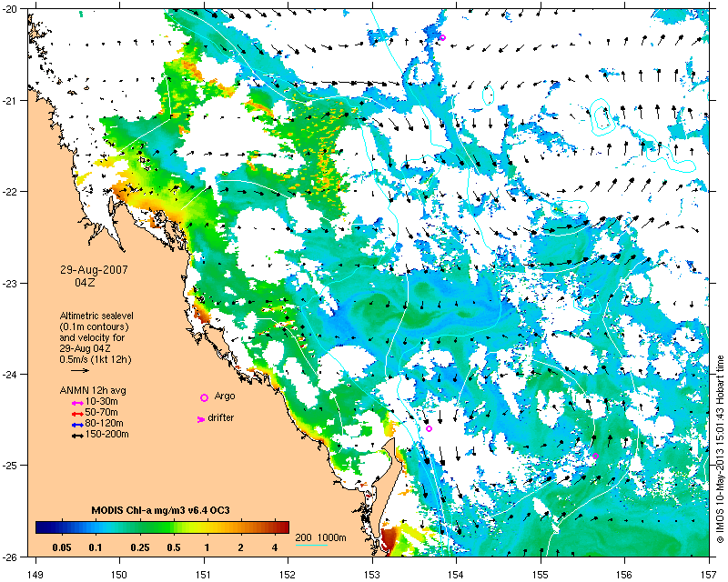Click the '50-70m' depth label
The image size is (728, 582).
pyautogui.click(x=101, y=413)
